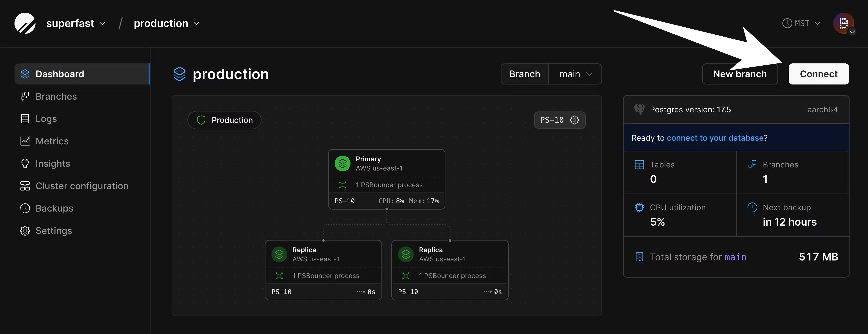
Task: Open Cluster configuration in the sidebar
Action: tap(82, 186)
